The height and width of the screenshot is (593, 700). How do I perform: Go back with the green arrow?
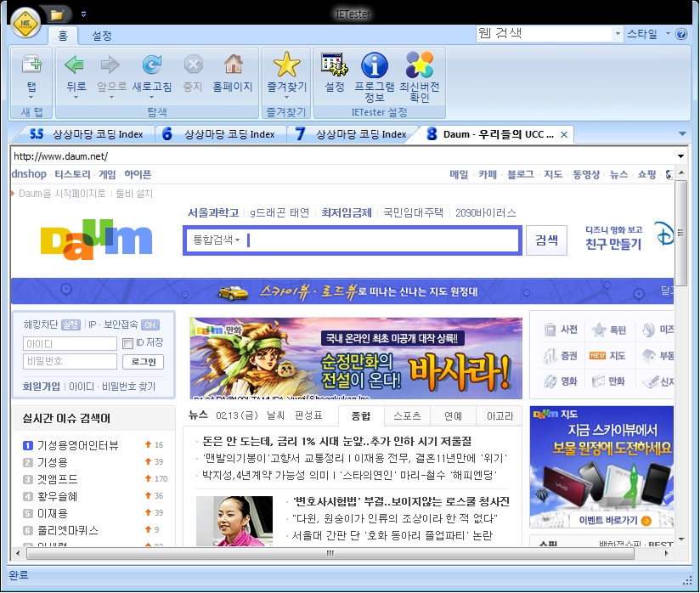75,65
